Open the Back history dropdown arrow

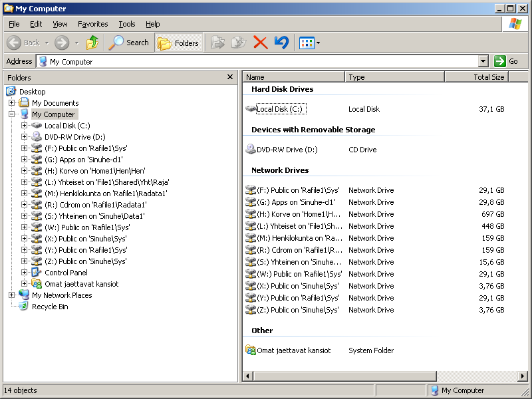47,43
